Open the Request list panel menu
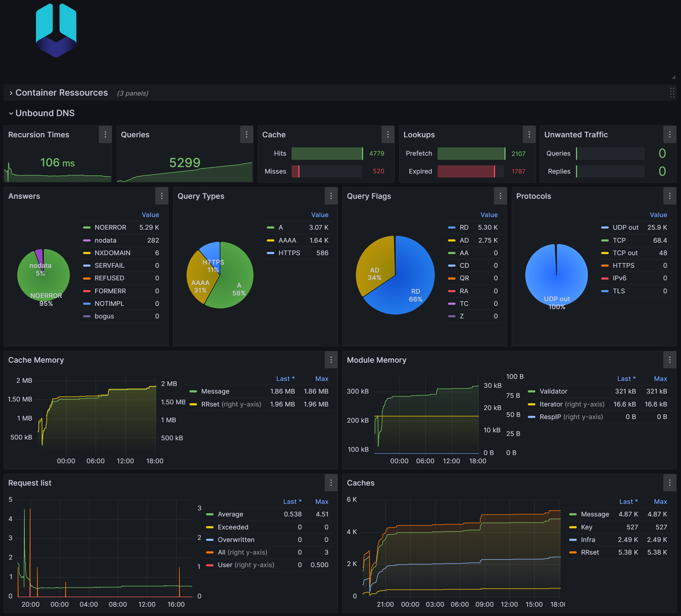Image resolution: width=681 pixels, height=616 pixels. tap(331, 483)
